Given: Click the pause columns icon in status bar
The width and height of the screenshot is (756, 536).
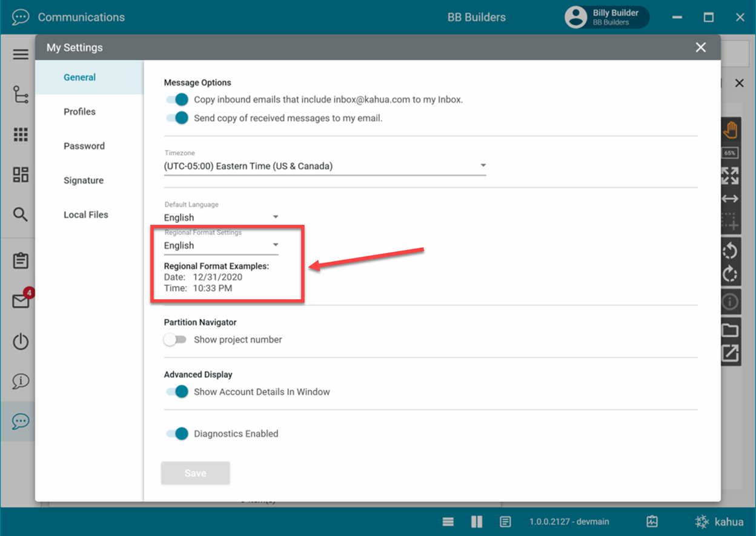Looking at the screenshot, I should pos(477,521).
